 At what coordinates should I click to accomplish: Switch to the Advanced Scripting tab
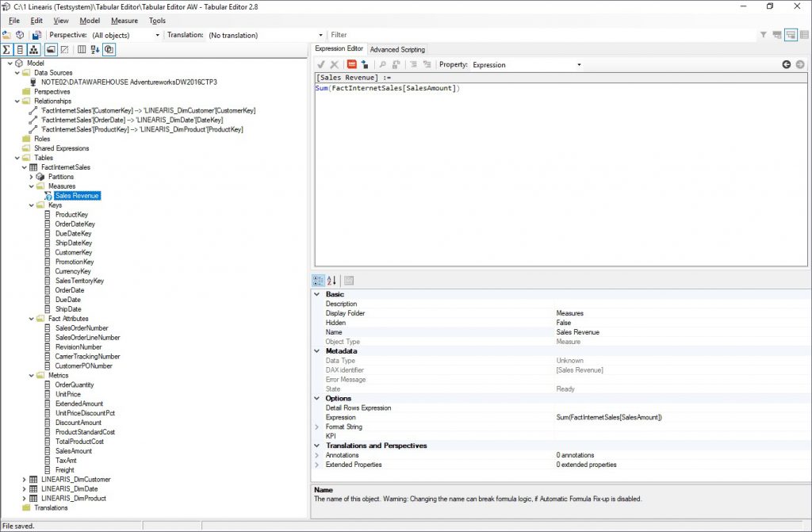397,49
